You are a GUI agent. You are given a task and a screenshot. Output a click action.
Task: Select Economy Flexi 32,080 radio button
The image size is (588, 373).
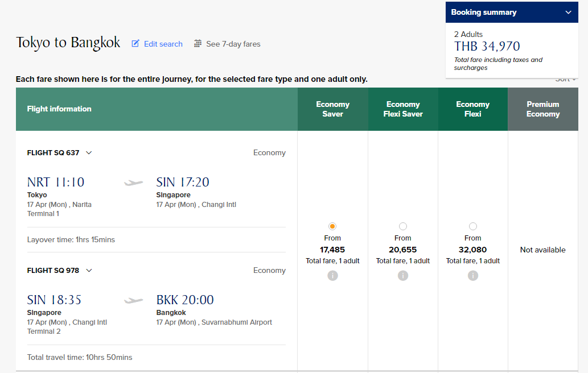point(473,226)
